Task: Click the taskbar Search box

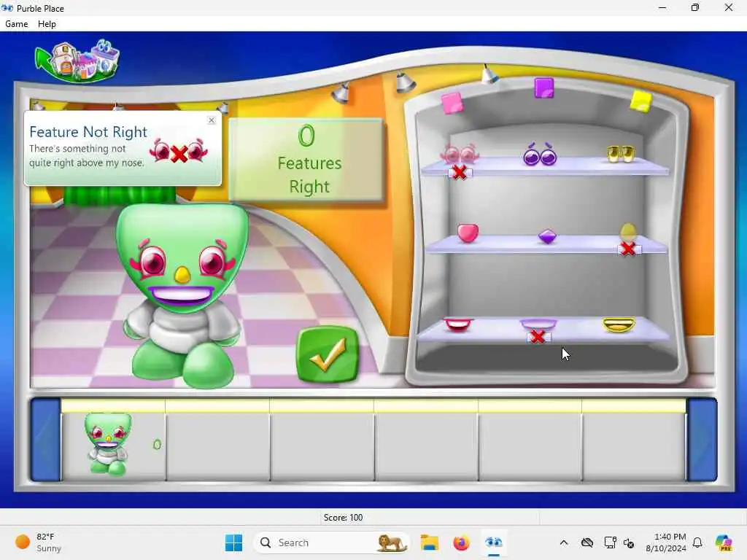Action: 332,542
